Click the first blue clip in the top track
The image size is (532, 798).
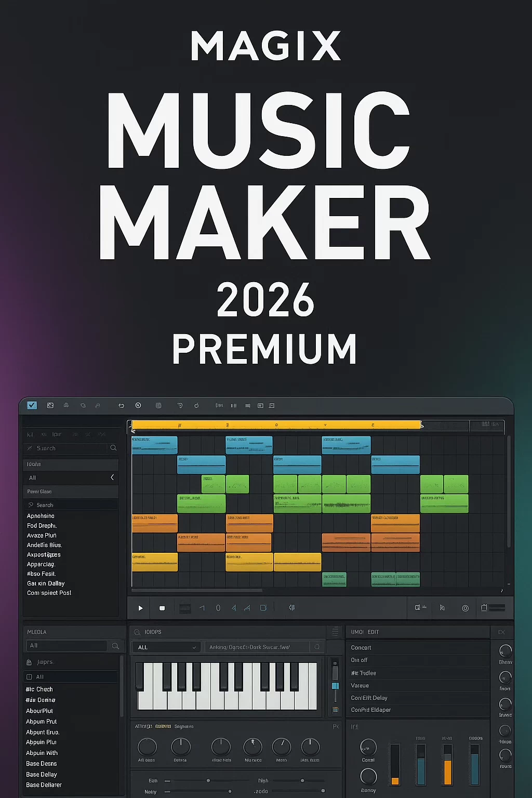154,445
